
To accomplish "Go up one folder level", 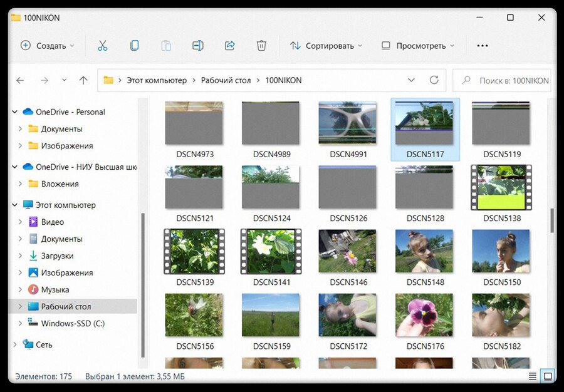I will pos(83,80).
